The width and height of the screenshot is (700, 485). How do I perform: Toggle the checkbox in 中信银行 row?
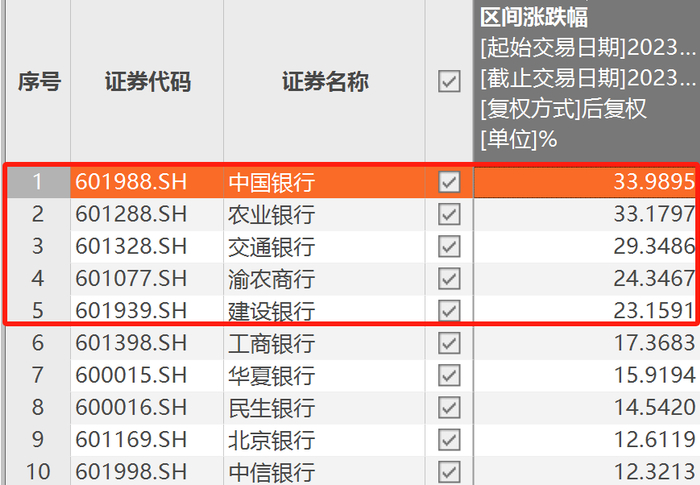(x=449, y=472)
